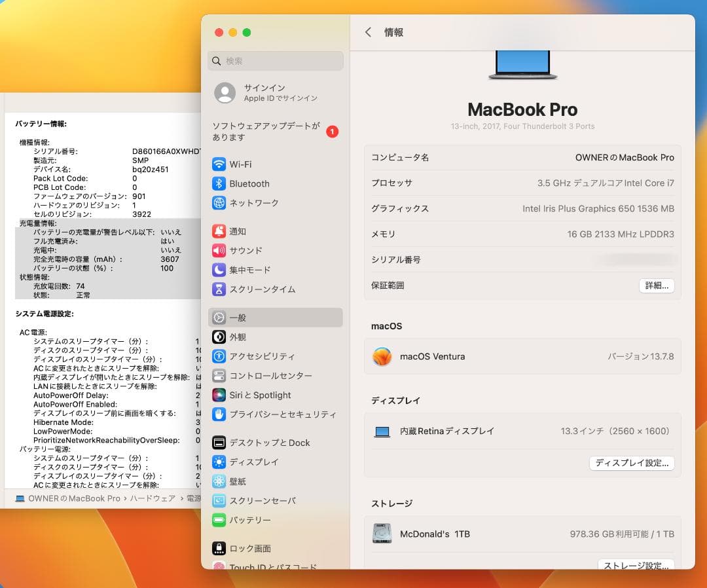Click 詳細 next to 保証範囲
The width and height of the screenshot is (707, 588).
pyautogui.click(x=657, y=285)
